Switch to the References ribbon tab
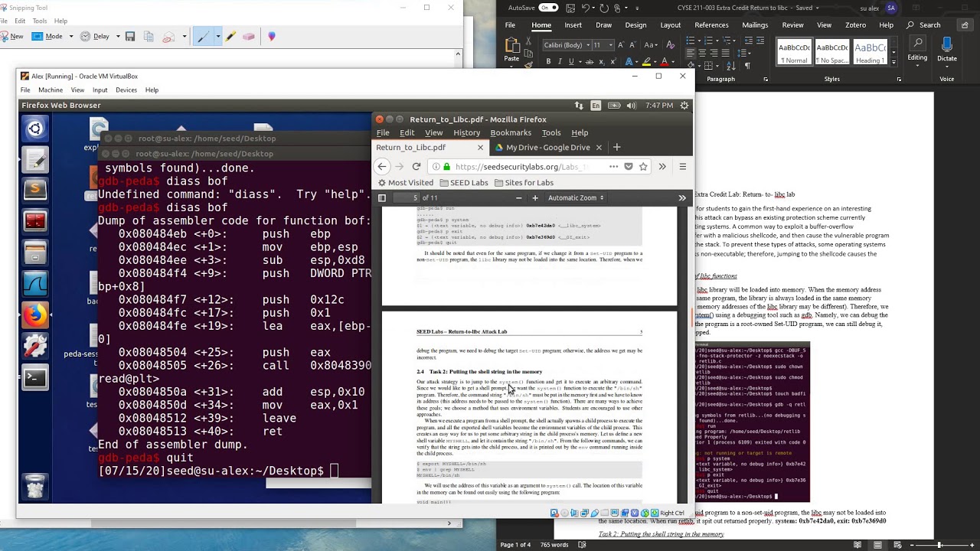 [711, 25]
